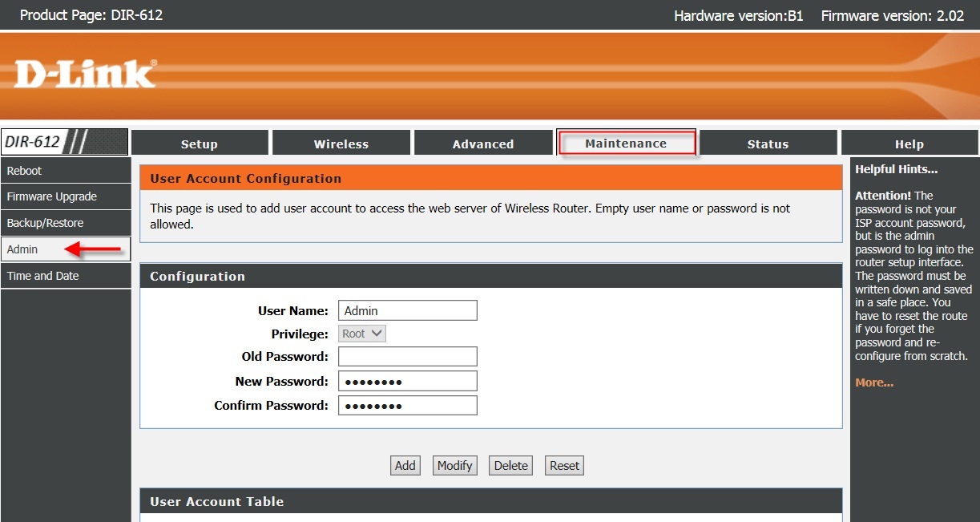
Task: Select the Maintenance tab
Action: pos(627,143)
